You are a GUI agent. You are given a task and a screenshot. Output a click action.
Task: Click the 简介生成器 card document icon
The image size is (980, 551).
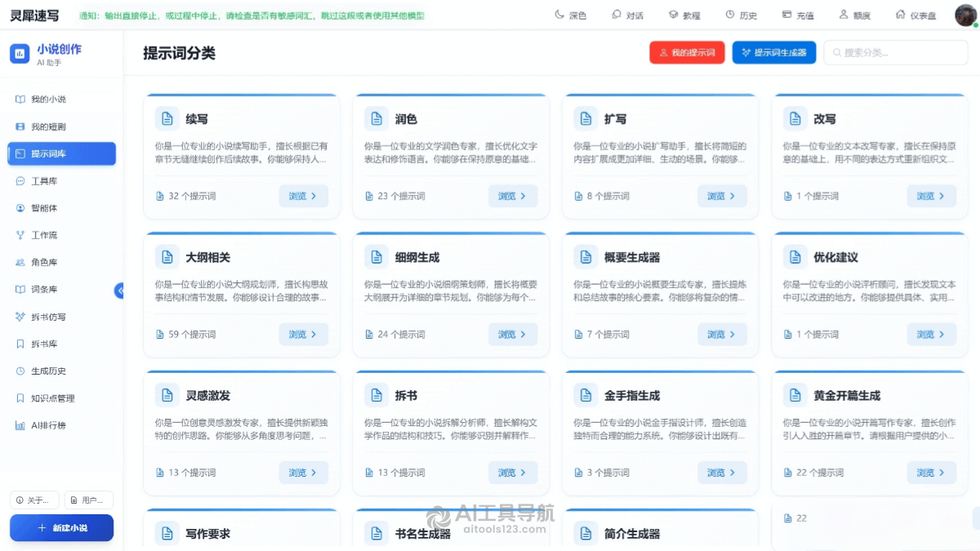pyautogui.click(x=586, y=534)
